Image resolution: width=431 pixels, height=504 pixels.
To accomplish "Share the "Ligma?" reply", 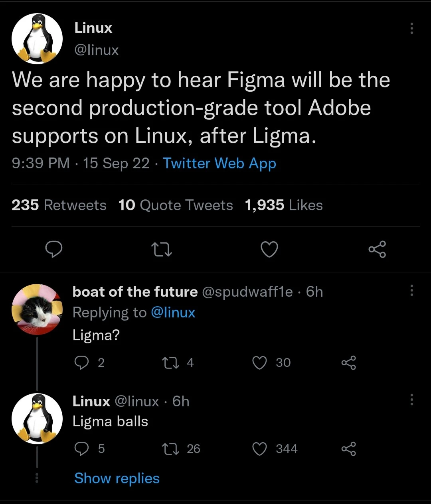I will [348, 362].
